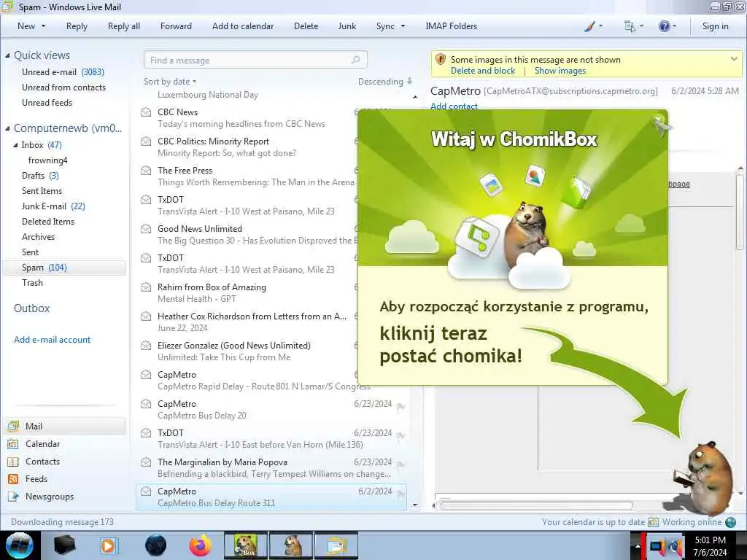Open IMAP Folders

(x=451, y=26)
